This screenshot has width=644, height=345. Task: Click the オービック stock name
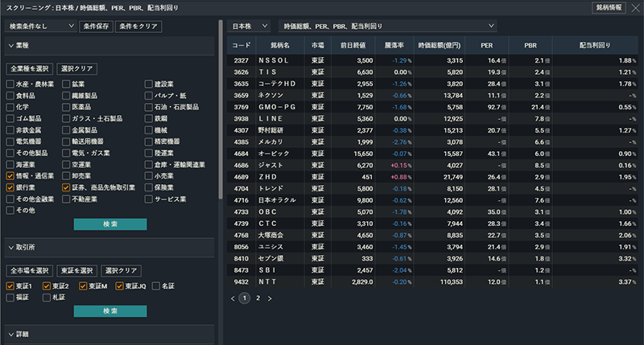274,154
